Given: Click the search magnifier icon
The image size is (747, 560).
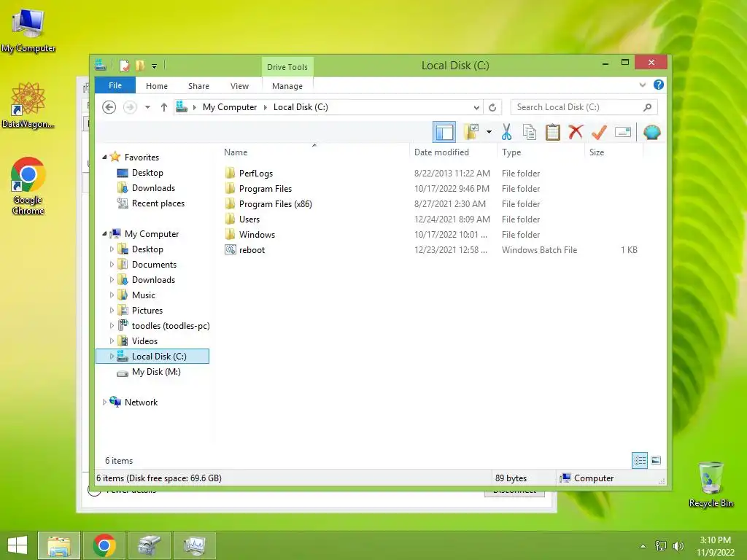Looking at the screenshot, I should click(648, 107).
